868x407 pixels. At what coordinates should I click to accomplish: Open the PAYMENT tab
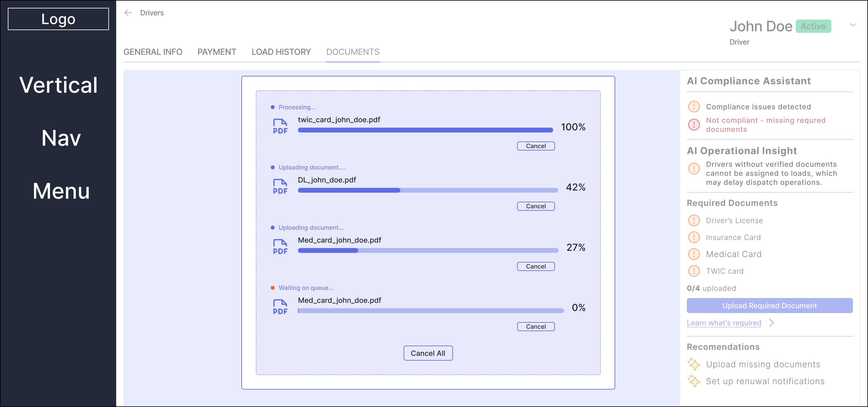tap(217, 52)
